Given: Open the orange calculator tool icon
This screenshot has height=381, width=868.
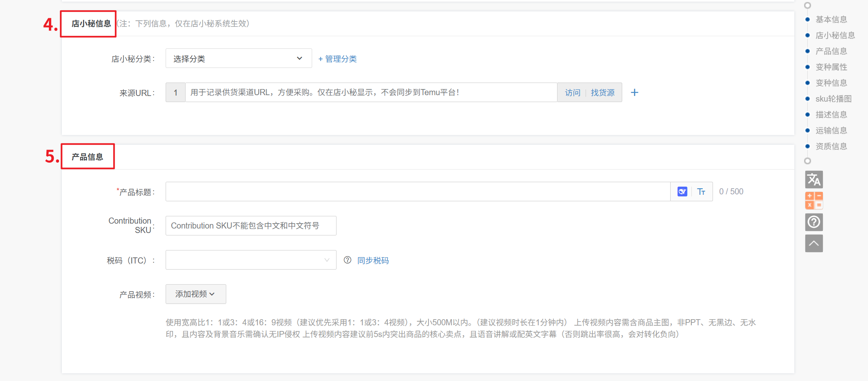Looking at the screenshot, I should (x=814, y=200).
